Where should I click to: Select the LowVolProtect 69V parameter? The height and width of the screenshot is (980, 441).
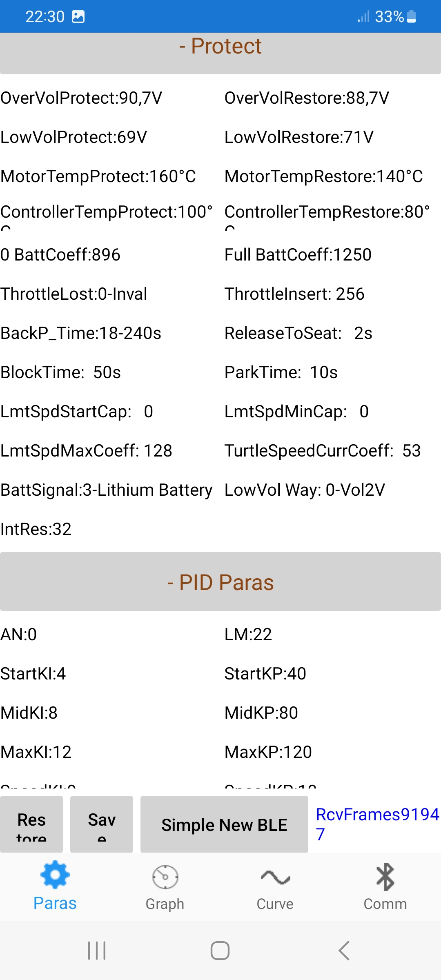point(74,137)
